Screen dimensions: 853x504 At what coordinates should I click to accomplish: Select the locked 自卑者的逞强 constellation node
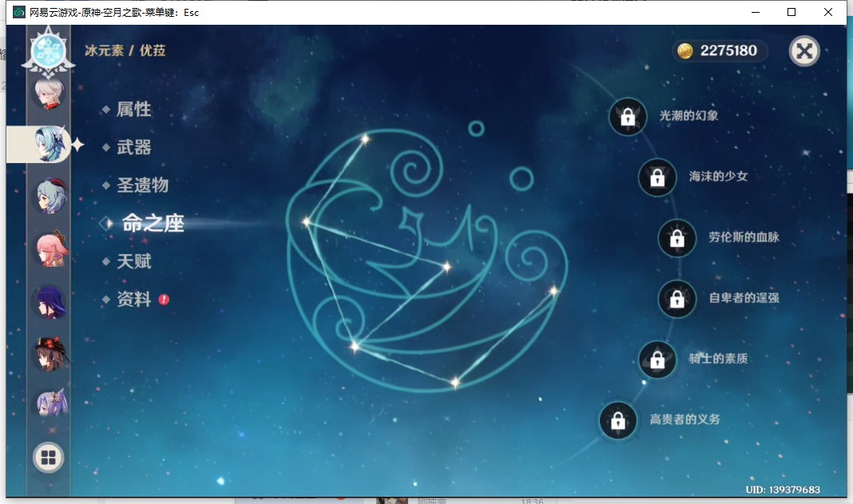[x=677, y=299]
